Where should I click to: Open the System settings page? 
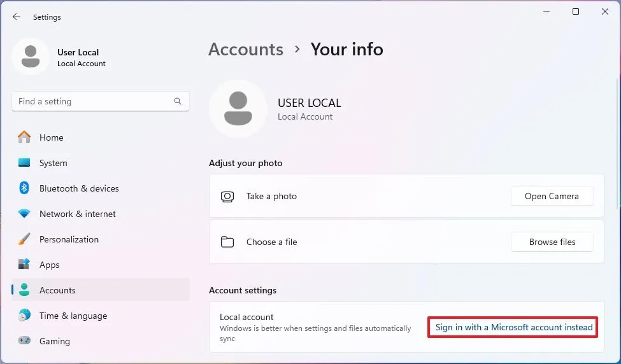coord(101,163)
